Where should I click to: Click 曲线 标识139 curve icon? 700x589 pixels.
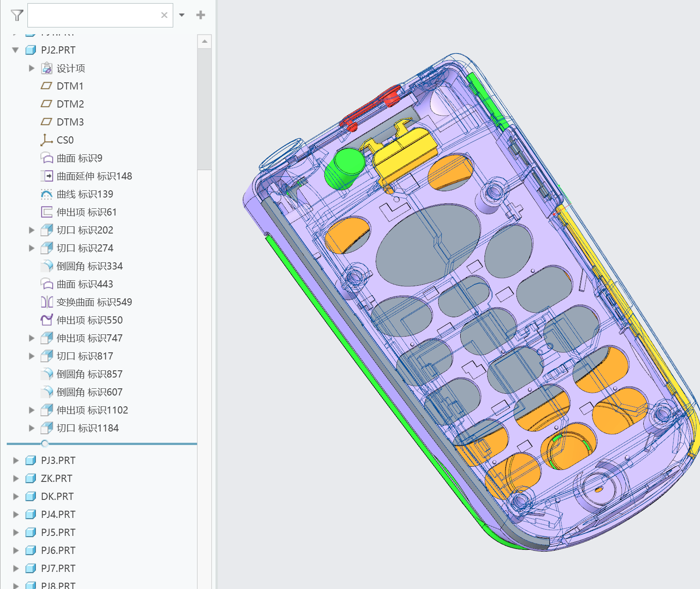(x=47, y=194)
